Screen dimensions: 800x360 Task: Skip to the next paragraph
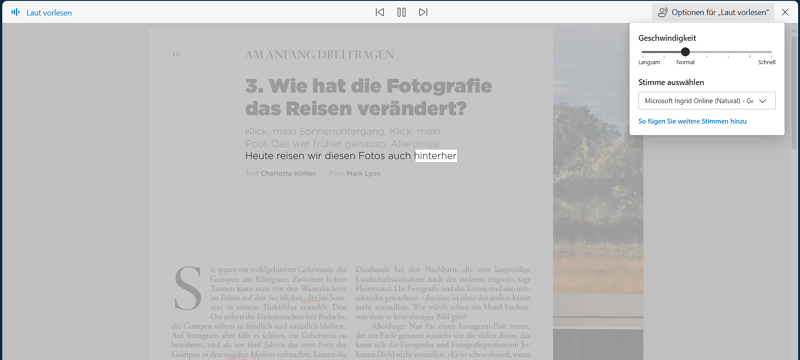pyautogui.click(x=423, y=12)
